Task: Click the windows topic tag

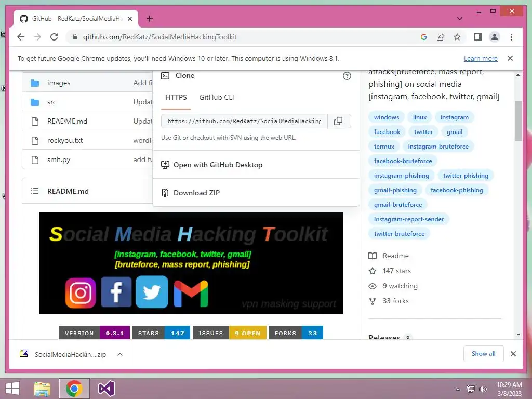Action: pyautogui.click(x=387, y=117)
